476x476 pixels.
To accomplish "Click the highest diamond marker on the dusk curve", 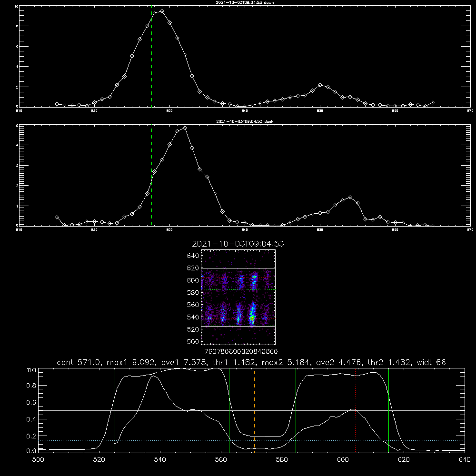I will (x=185, y=128).
